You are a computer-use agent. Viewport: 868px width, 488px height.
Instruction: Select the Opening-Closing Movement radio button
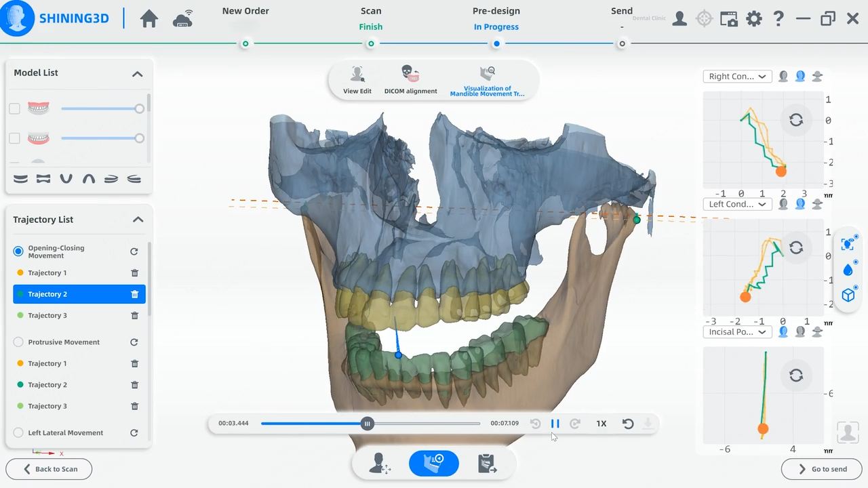(x=18, y=251)
